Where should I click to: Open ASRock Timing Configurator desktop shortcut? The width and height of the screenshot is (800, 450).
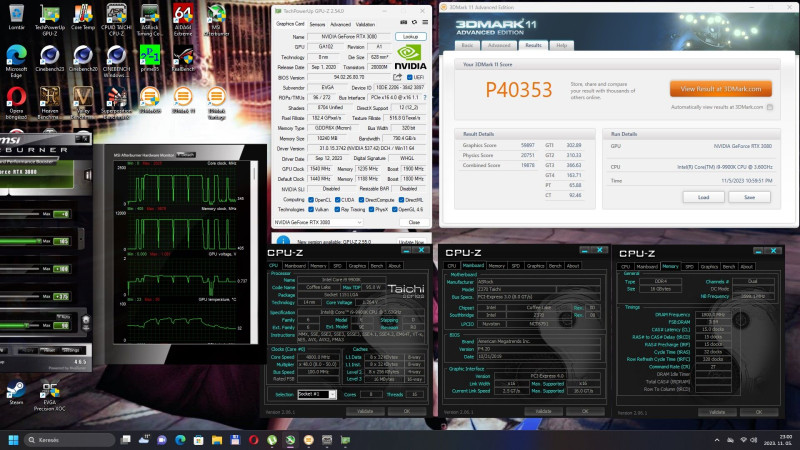click(x=149, y=20)
